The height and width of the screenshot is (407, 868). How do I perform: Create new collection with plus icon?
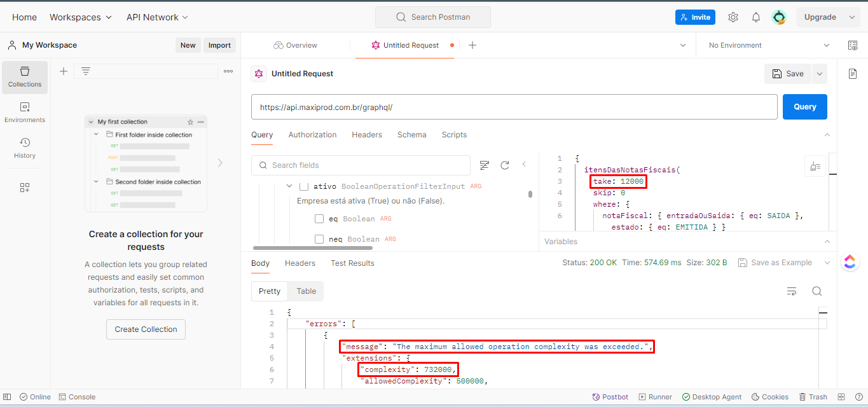tap(64, 71)
